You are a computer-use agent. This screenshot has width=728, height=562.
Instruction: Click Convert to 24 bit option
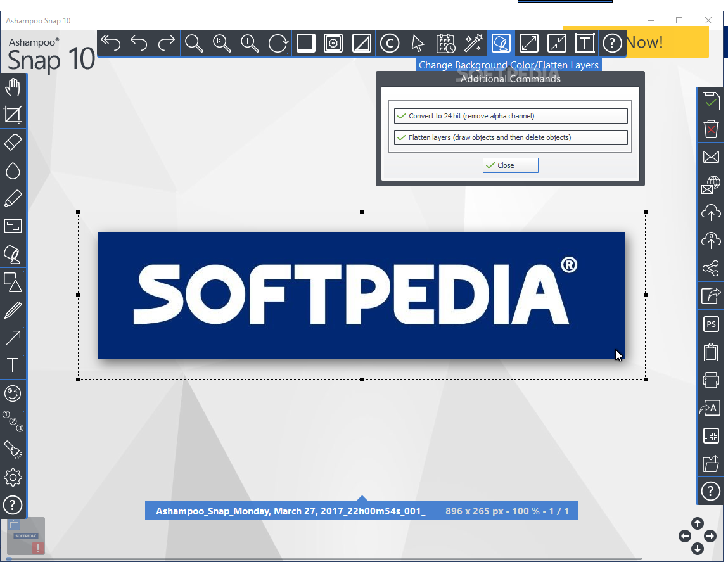(x=511, y=116)
